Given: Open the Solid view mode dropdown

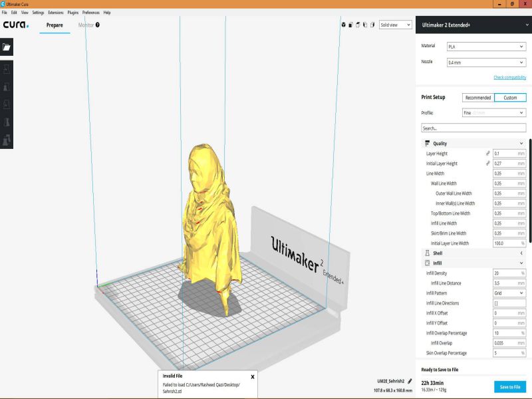Looking at the screenshot, I should [395, 25].
